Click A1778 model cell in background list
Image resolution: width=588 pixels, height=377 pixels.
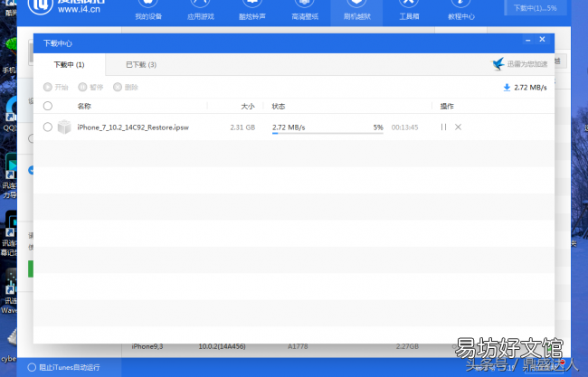pos(298,346)
